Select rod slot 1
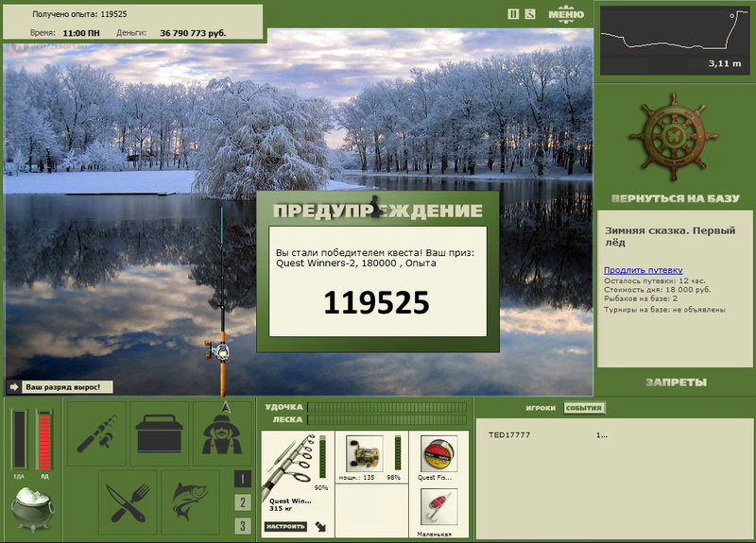The image size is (756, 543). pyautogui.click(x=243, y=479)
